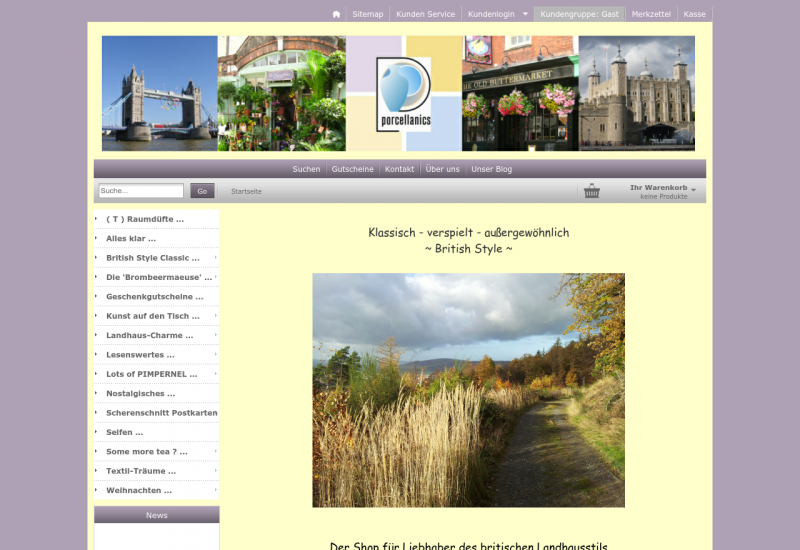
Task: Select the Weihnachten category
Action: coord(139,490)
